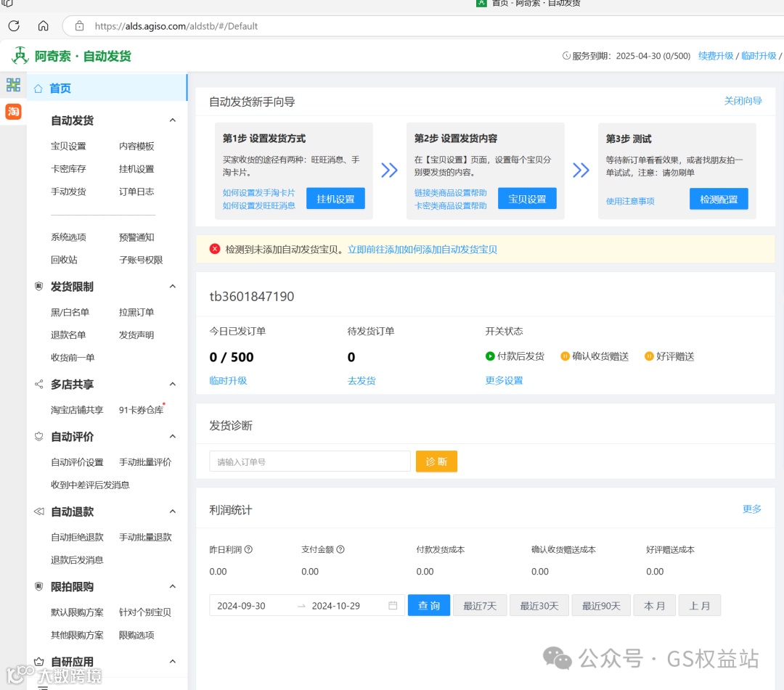The height and width of the screenshot is (690, 784).
Task: Click the help icon beside 支付金额
Action: [x=340, y=549]
